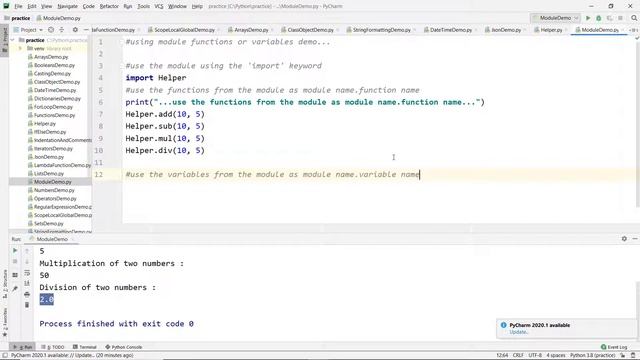Place cursor on 'import Helper' line

156,78
